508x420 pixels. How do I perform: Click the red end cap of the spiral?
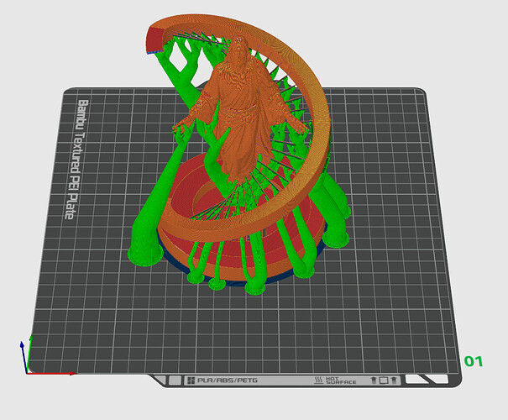[x=154, y=40]
